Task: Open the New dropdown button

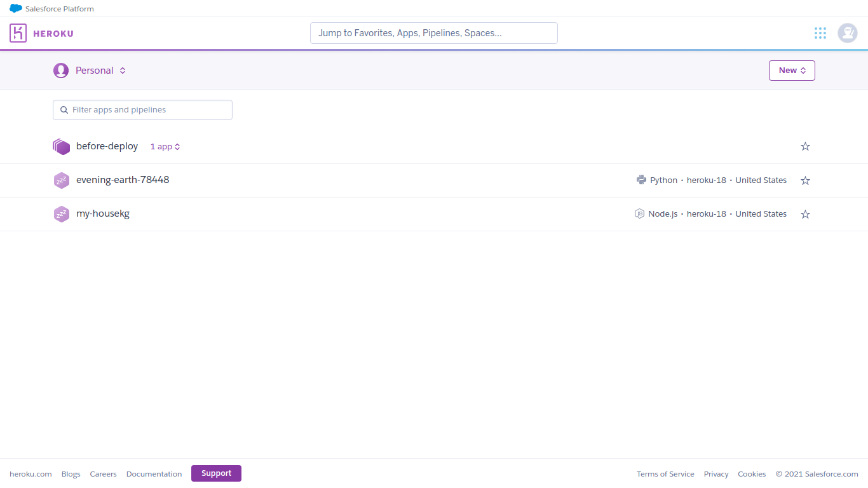Action: tap(792, 71)
